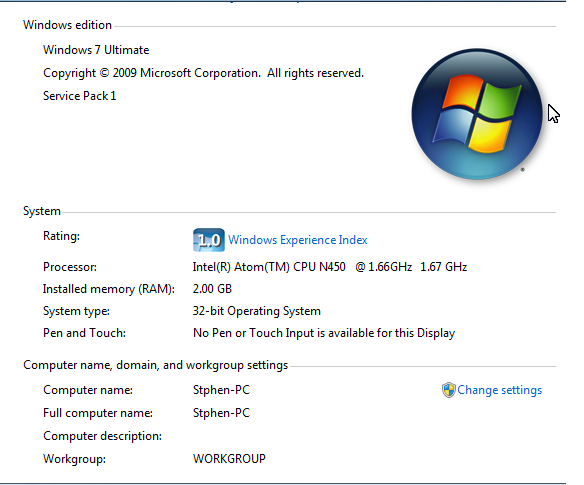
Task: Click the 1.0 rating score badge
Action: 209,240
